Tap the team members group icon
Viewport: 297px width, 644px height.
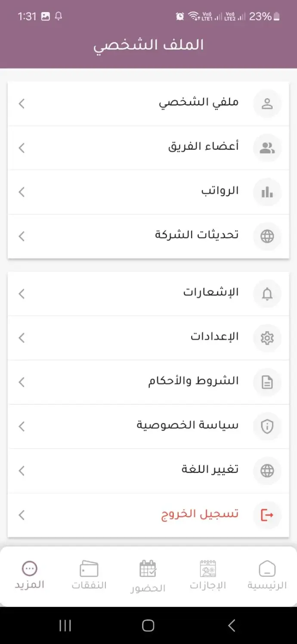tap(267, 148)
